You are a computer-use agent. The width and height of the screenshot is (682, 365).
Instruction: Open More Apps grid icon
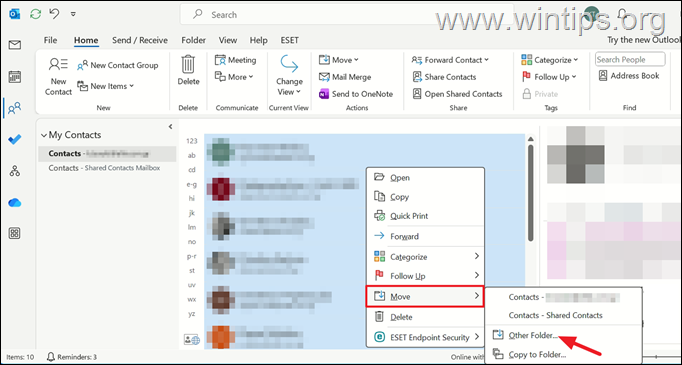pos(15,233)
